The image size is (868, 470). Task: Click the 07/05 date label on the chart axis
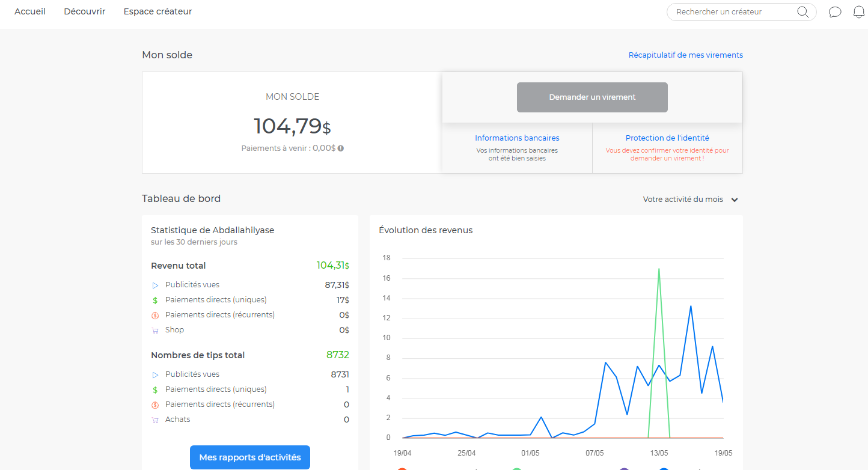(594, 453)
